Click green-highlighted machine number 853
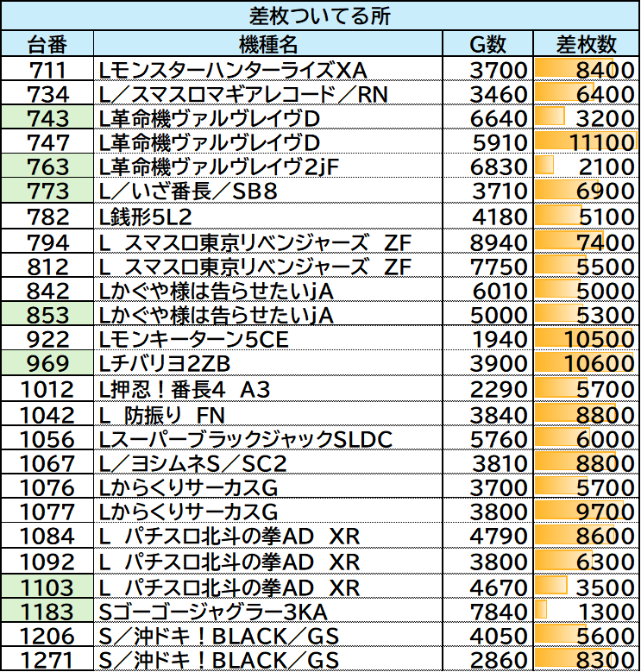The width and height of the screenshot is (641, 672). pyautogui.click(x=47, y=314)
